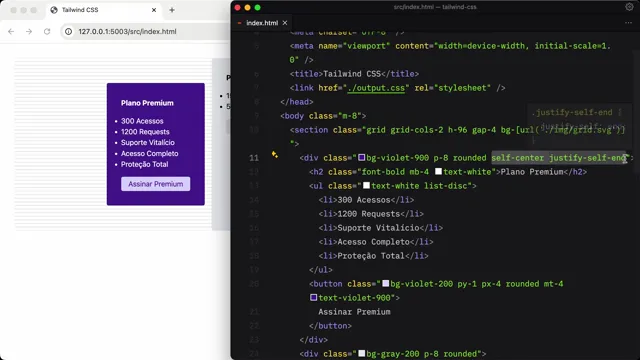Image resolution: width=640 pixels, height=360 pixels.
Task: Follow the ./output.css link in code
Action: point(376,88)
